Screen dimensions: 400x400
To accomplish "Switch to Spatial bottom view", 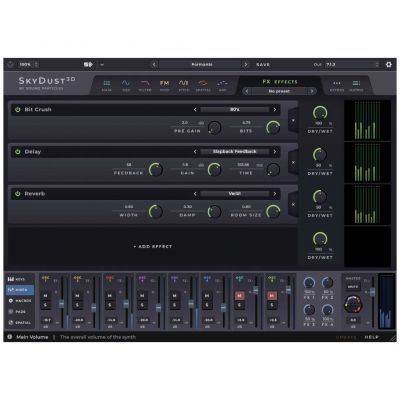I will 20,323.
